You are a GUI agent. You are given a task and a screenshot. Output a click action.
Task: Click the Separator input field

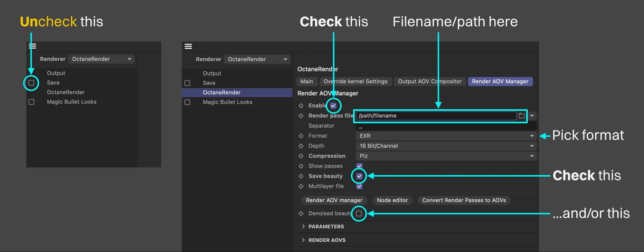(446, 126)
